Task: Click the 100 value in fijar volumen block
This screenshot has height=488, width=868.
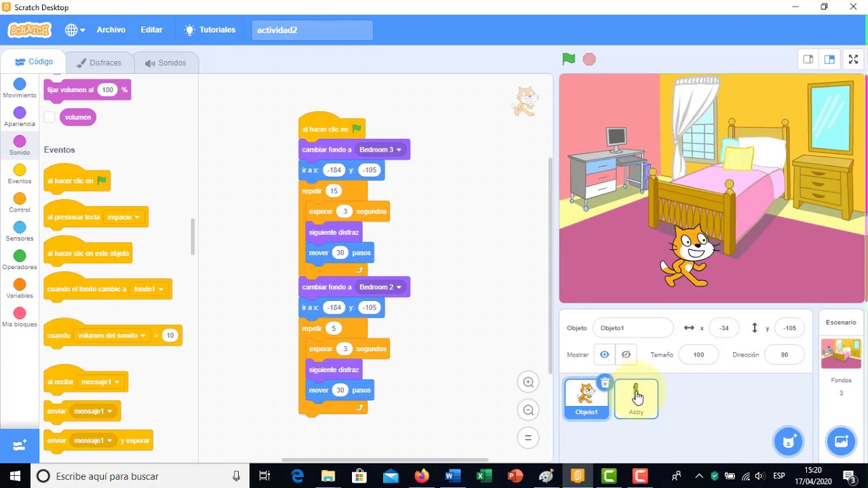Action: coord(107,89)
